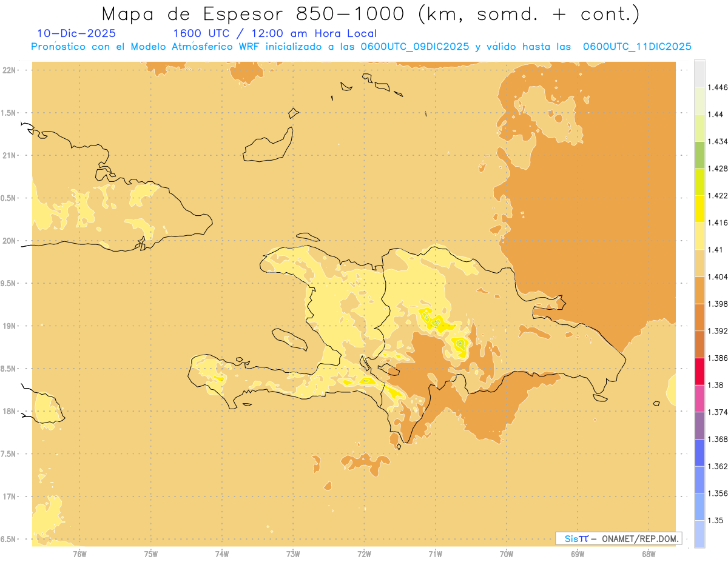Click the latitude label '20N'

8,241
